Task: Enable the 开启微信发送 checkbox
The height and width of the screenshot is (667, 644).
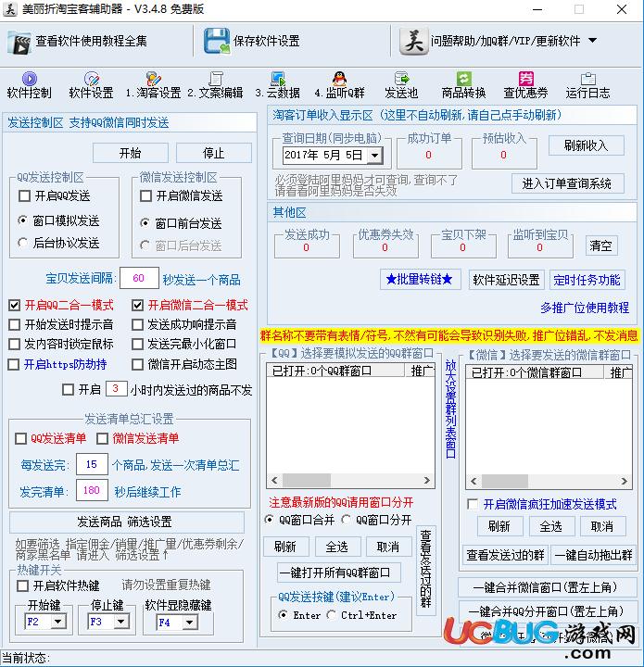Action: pos(145,196)
